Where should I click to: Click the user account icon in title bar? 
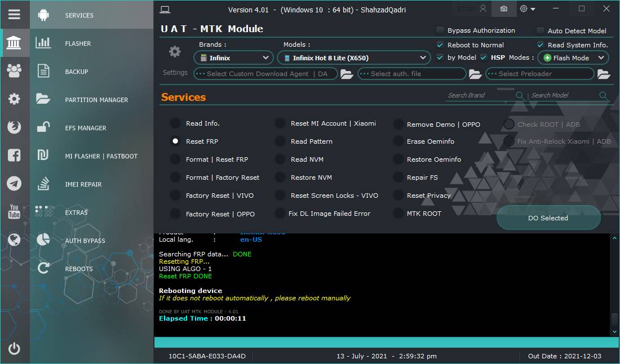483,8
